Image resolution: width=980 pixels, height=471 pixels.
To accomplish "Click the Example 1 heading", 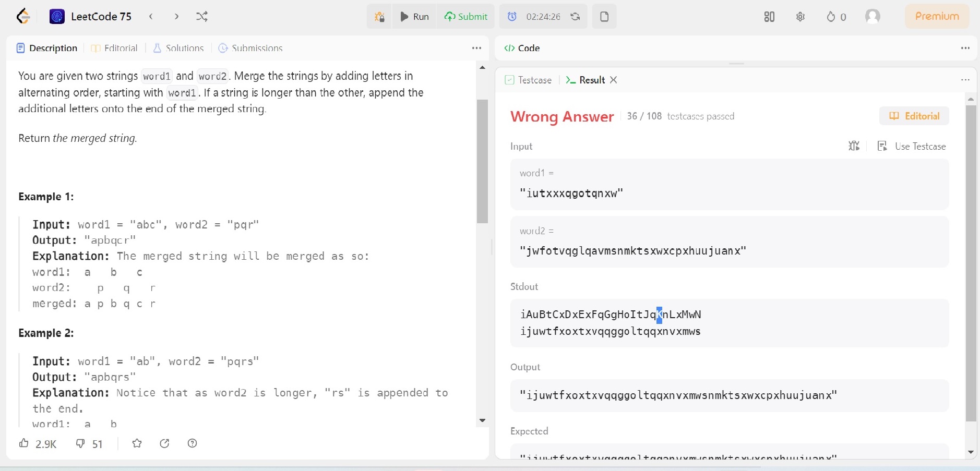I will click(x=46, y=197).
